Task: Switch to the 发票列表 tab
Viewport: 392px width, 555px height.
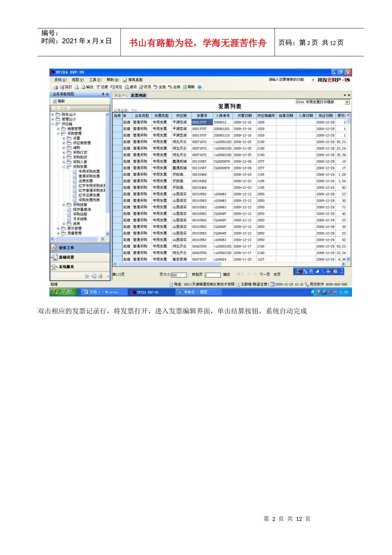Action: click(139, 95)
